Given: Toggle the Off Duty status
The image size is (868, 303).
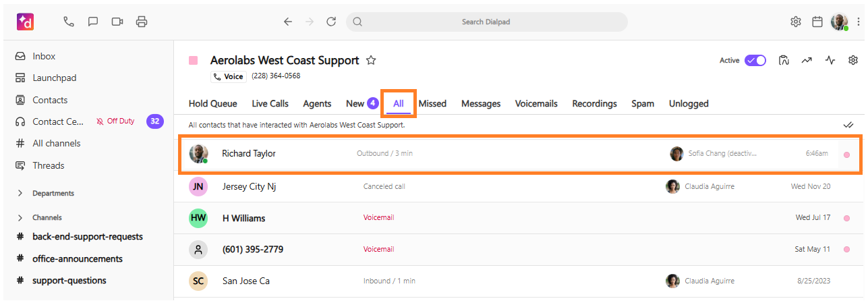Looking at the screenshot, I should pos(115,121).
